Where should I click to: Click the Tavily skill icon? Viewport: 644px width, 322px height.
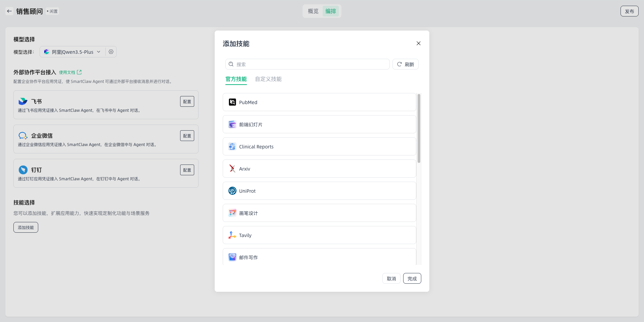tap(232, 235)
